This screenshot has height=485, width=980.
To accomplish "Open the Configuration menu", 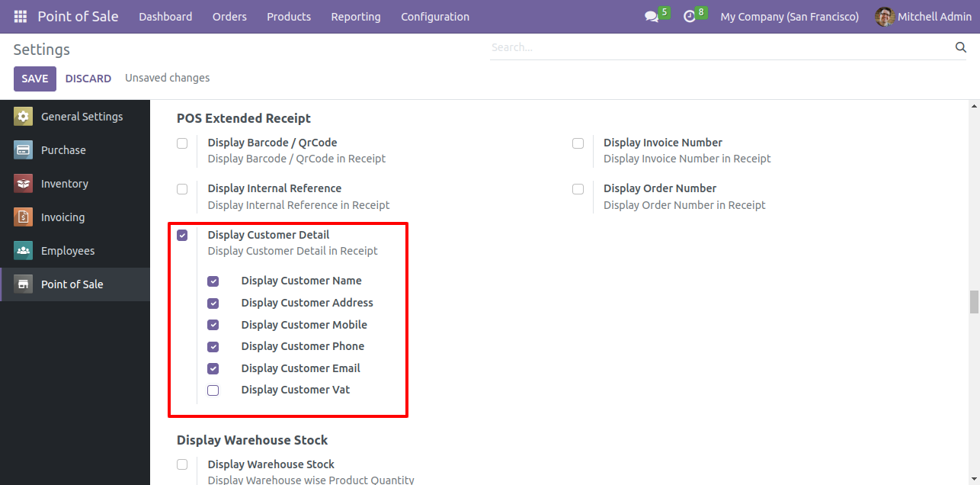I will click(x=435, y=17).
